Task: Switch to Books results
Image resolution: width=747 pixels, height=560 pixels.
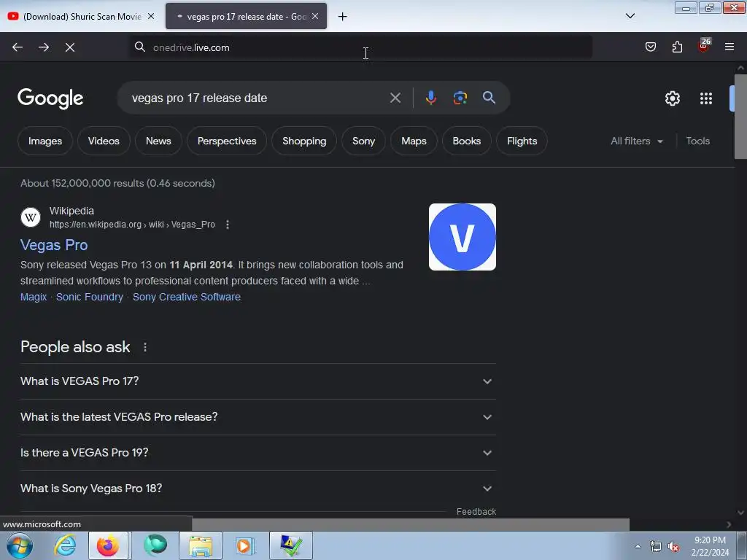Action: click(x=467, y=141)
